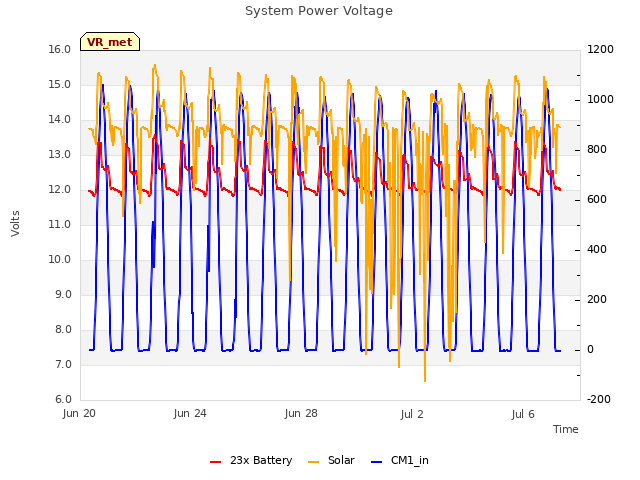Click the 200 right axis value
The height and width of the screenshot is (480, 640).
pos(597,300)
